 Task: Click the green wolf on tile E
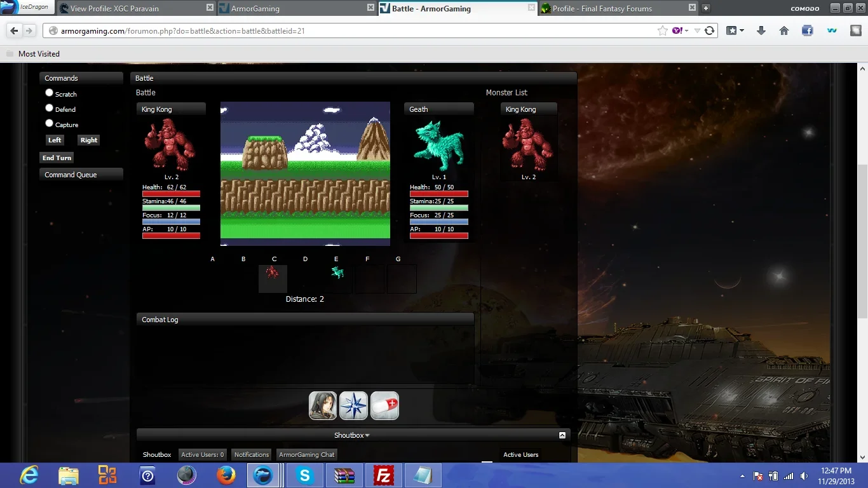pos(337,273)
